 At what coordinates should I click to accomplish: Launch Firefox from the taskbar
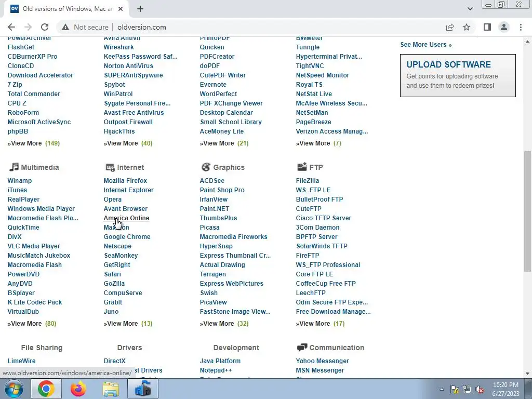click(78, 389)
